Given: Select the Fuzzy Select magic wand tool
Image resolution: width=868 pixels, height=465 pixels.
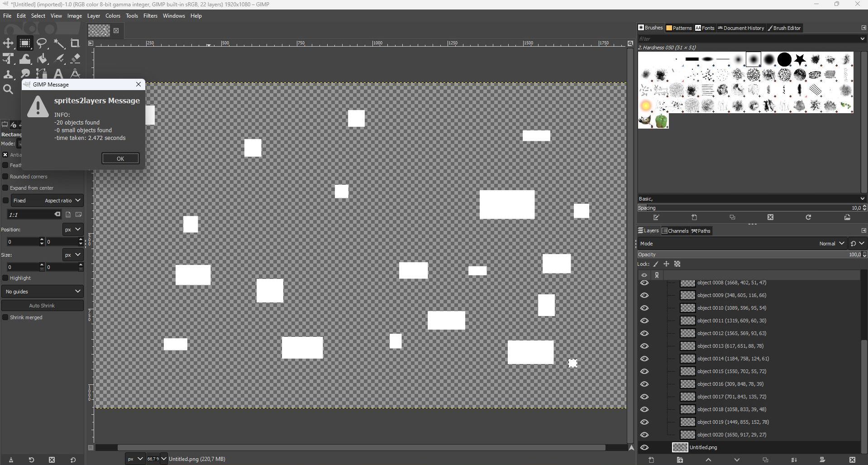Looking at the screenshot, I should 59,43.
